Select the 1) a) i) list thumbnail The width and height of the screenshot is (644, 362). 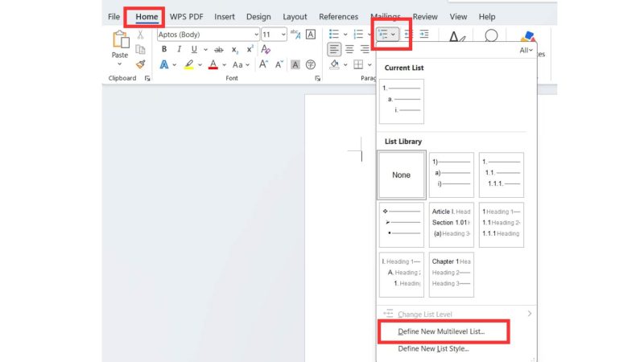pos(452,175)
